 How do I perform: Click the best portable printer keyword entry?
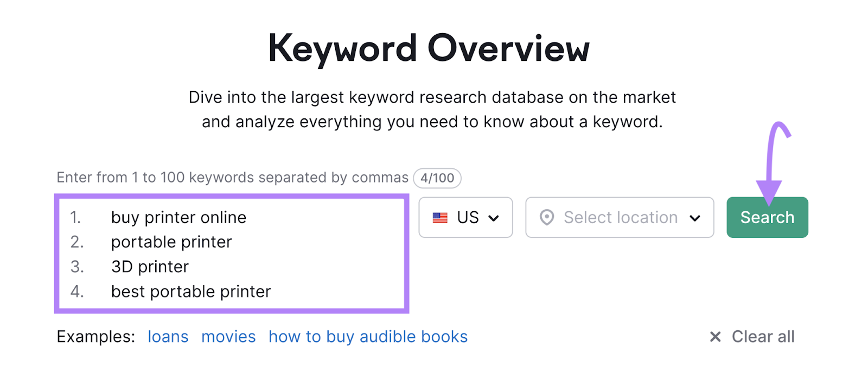click(x=190, y=291)
